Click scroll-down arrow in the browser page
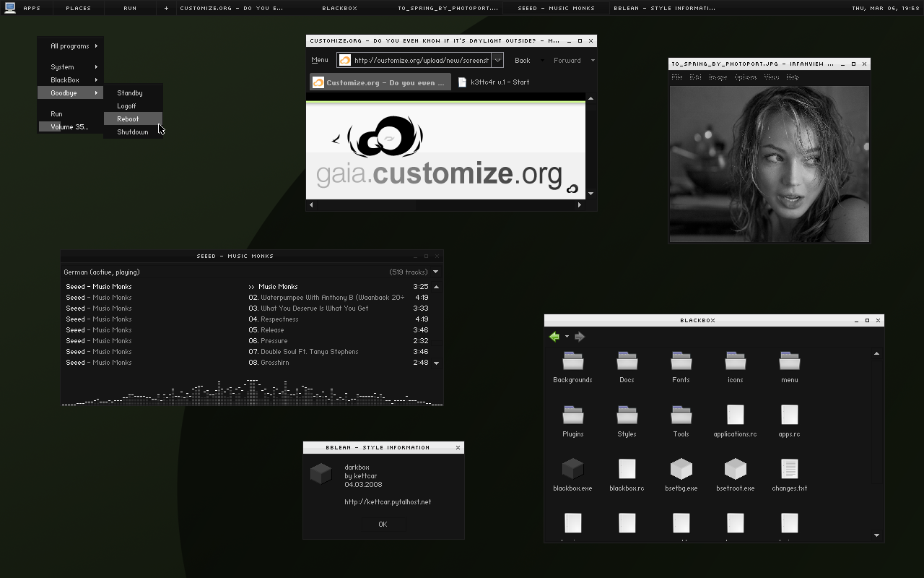Screen dimensions: 924x578 [x=590, y=194]
